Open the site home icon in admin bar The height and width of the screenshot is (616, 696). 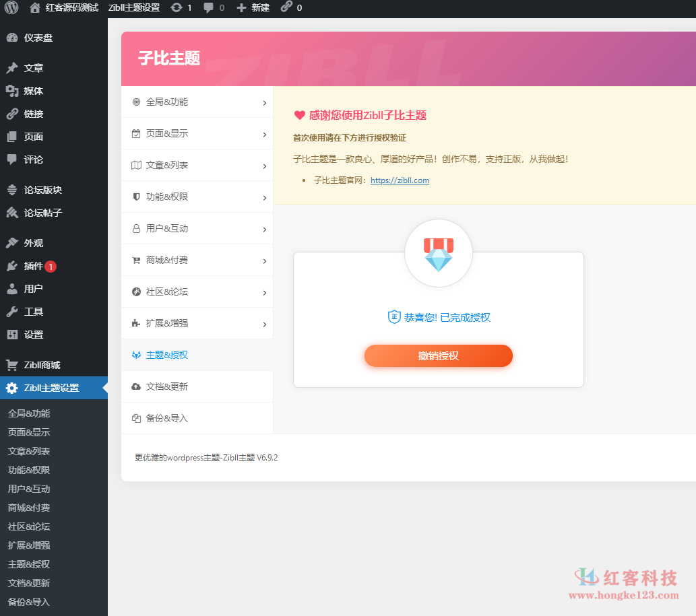click(35, 7)
